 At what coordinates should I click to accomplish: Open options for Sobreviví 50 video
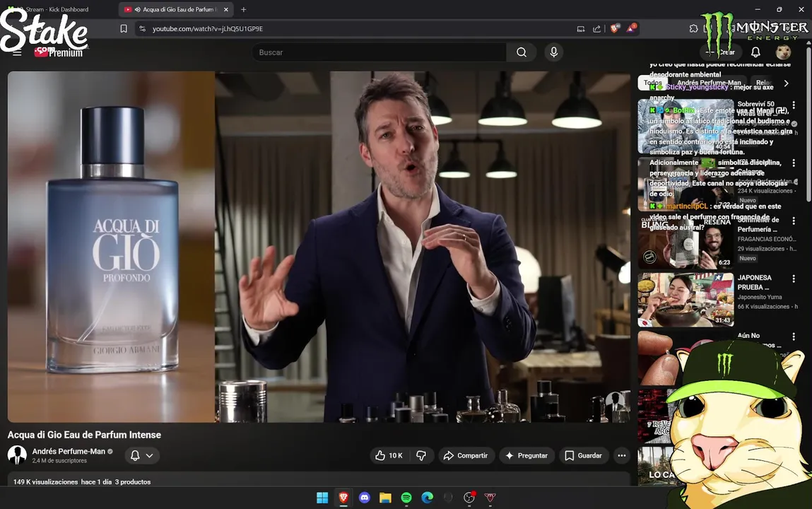point(794,105)
